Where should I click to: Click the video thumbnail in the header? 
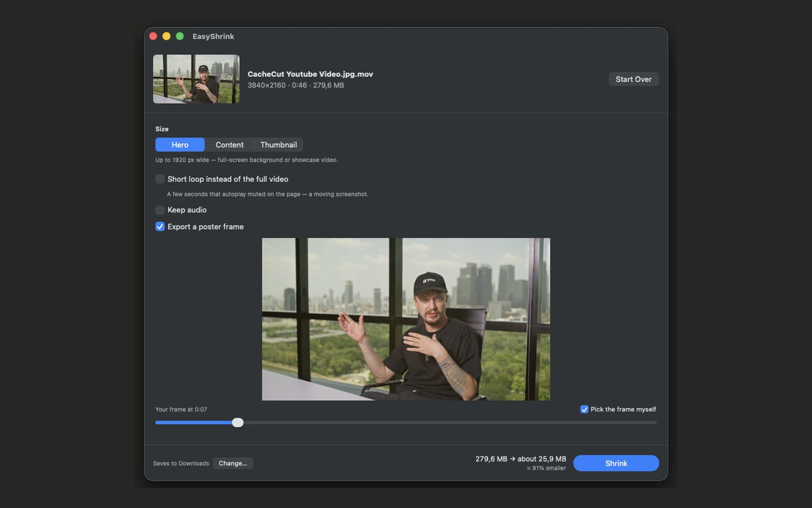pyautogui.click(x=196, y=79)
